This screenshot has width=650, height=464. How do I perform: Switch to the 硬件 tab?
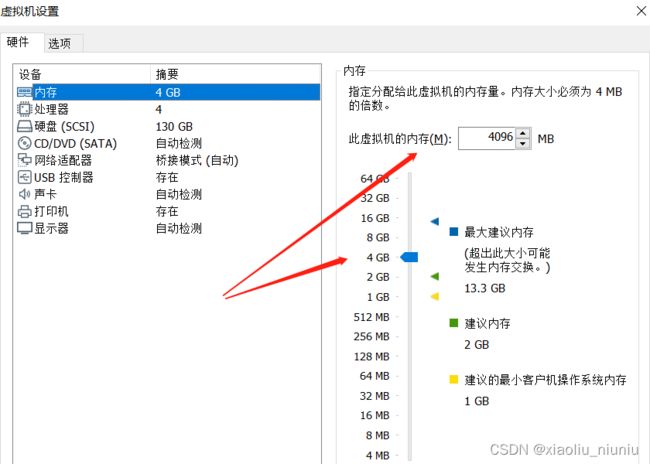18,42
